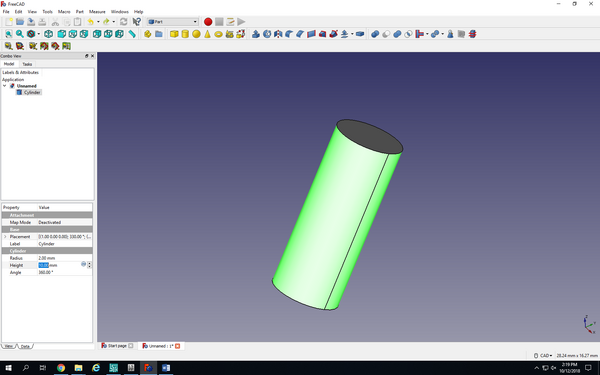Open the CAD navigation style menu

point(543,355)
